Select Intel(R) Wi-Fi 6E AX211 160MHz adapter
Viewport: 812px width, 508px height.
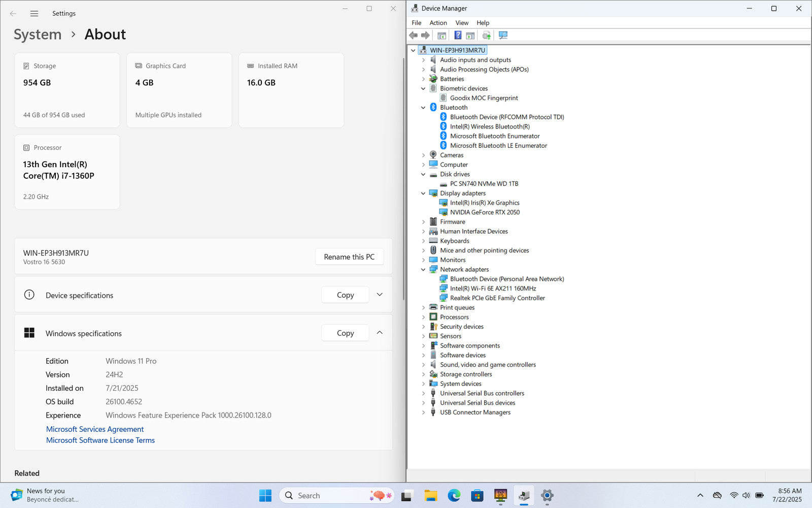[492, 289]
